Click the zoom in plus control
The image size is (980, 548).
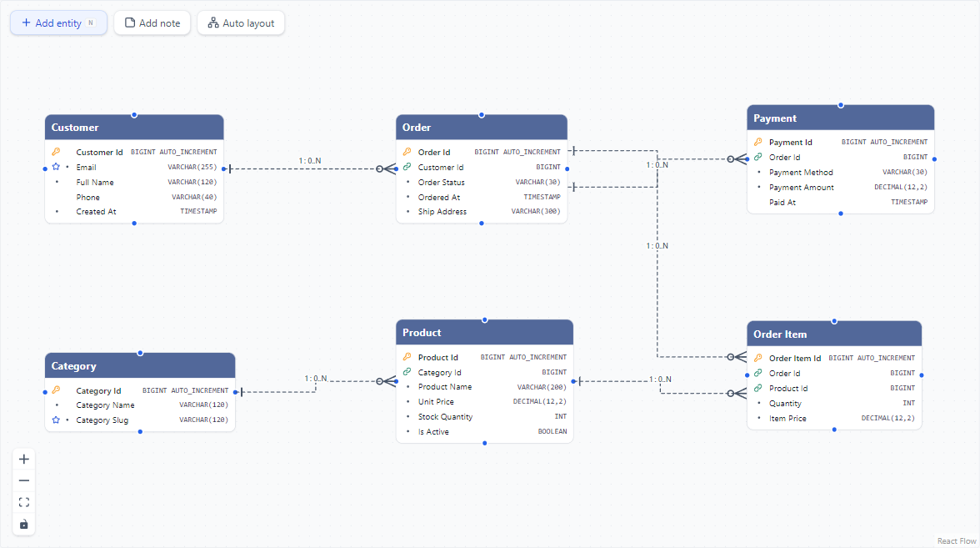[x=23, y=459]
